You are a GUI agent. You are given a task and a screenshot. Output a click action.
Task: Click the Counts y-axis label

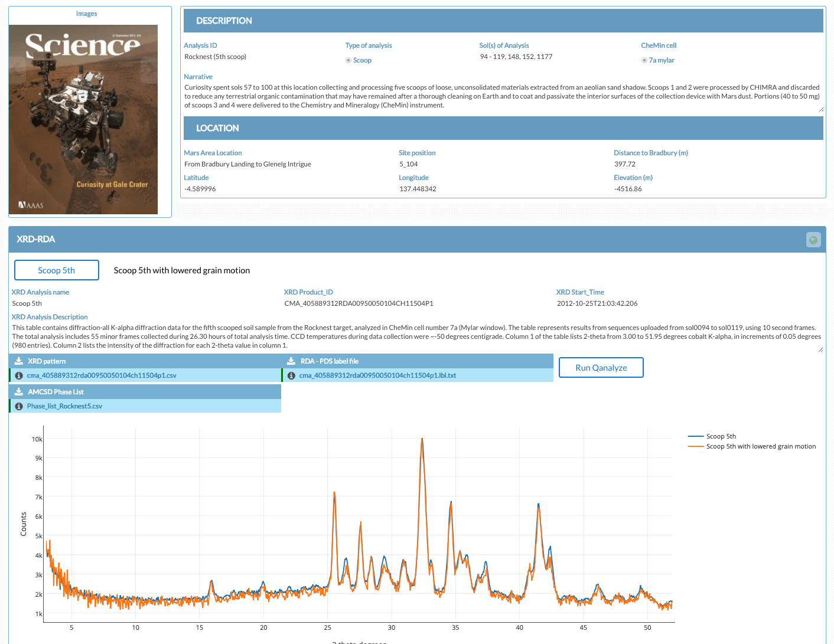[24, 524]
